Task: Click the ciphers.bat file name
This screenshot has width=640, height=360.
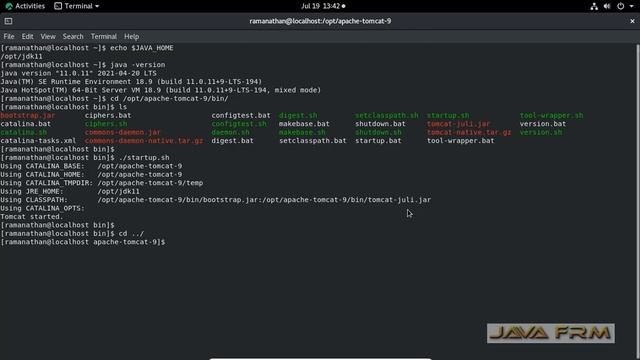Action: click(108, 116)
